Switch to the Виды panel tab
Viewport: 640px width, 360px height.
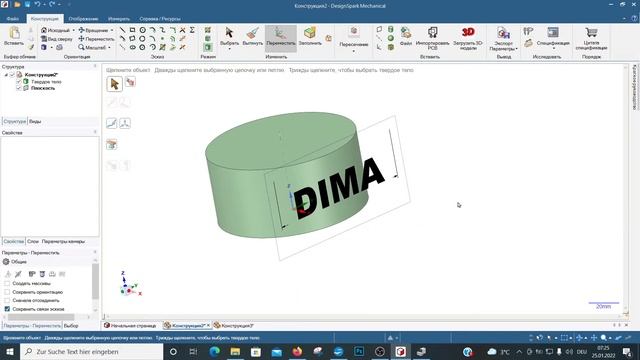point(35,121)
